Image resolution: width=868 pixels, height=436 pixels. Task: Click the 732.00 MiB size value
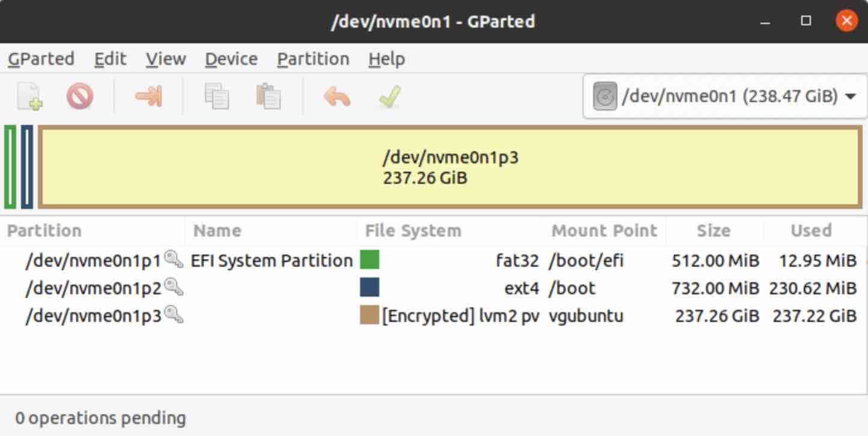tap(715, 288)
